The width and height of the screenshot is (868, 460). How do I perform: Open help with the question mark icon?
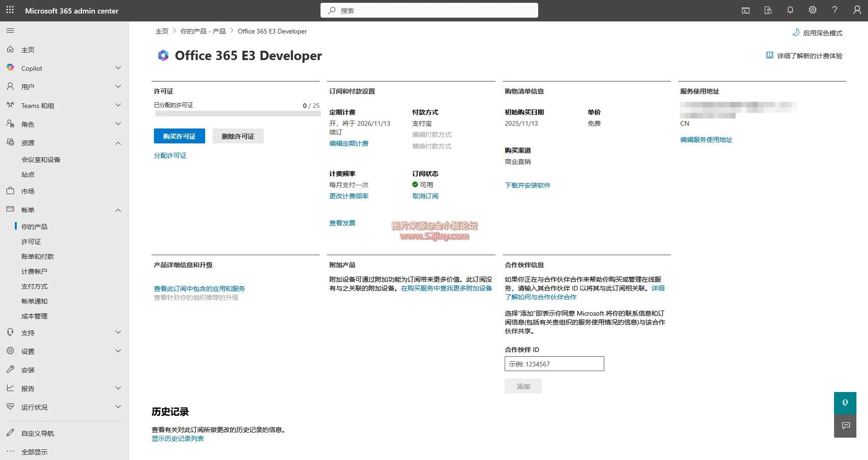pyautogui.click(x=835, y=10)
